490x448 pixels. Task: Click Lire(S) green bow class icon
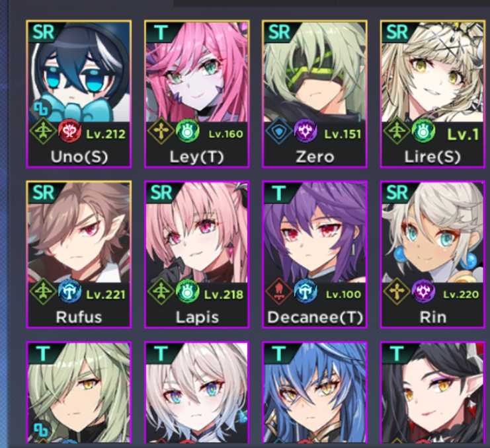[396, 130]
